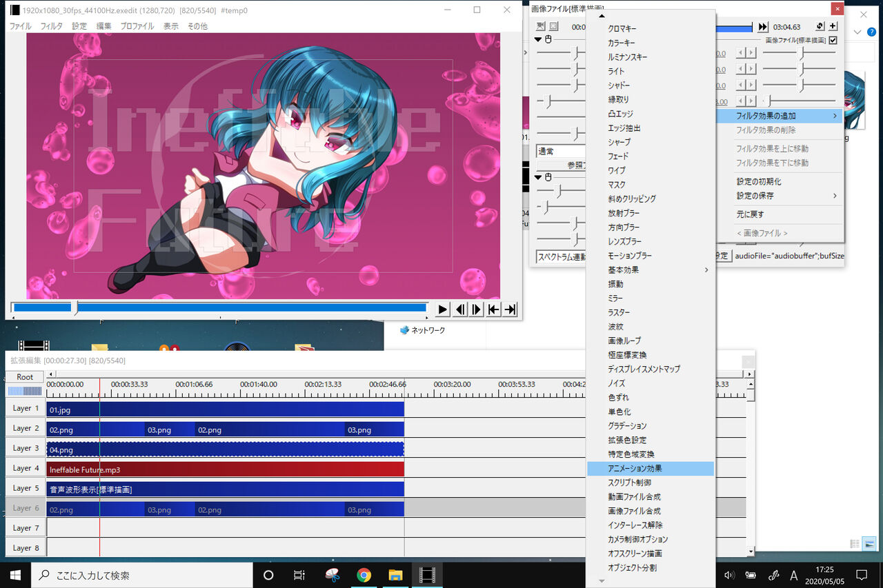883x588 pixels.
Task: Collapse the upper section triangle in settings dialog
Action: coord(538,39)
